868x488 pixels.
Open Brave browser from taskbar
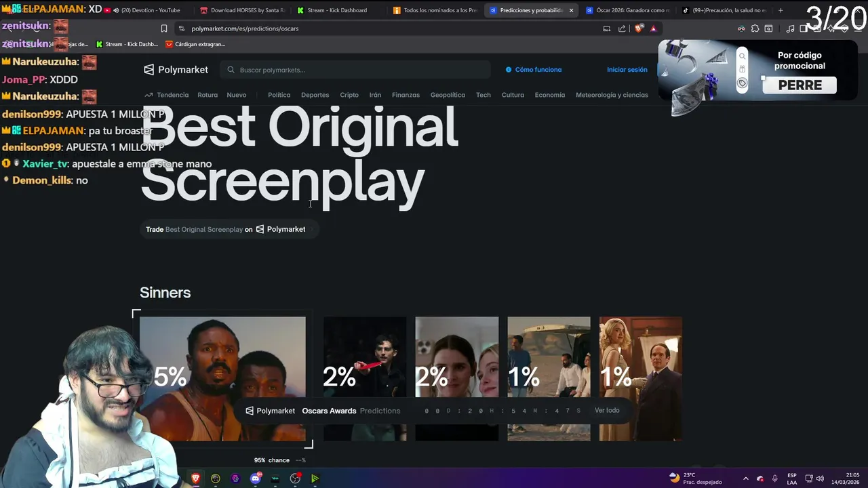pos(196,479)
